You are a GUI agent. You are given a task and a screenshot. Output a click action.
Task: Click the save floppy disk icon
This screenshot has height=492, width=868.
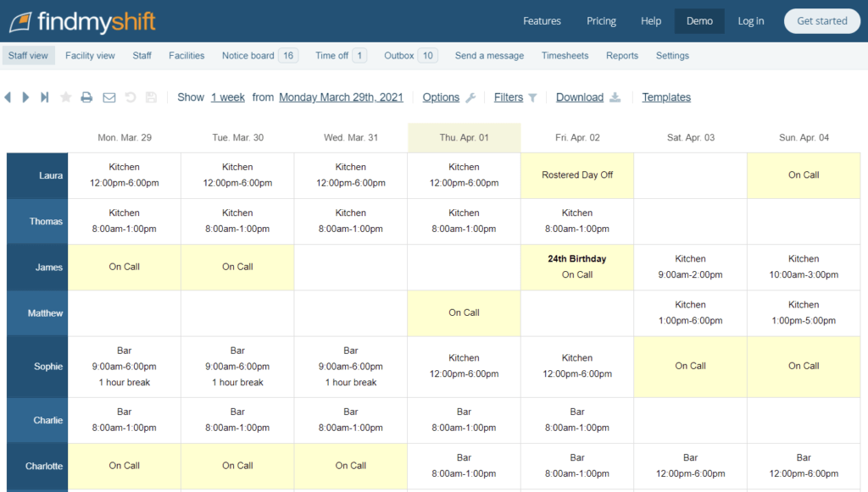(151, 97)
